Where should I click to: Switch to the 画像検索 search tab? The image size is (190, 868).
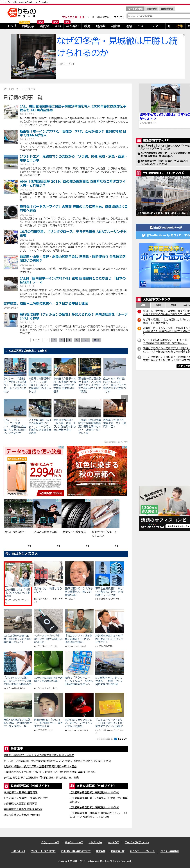click(152, 9)
